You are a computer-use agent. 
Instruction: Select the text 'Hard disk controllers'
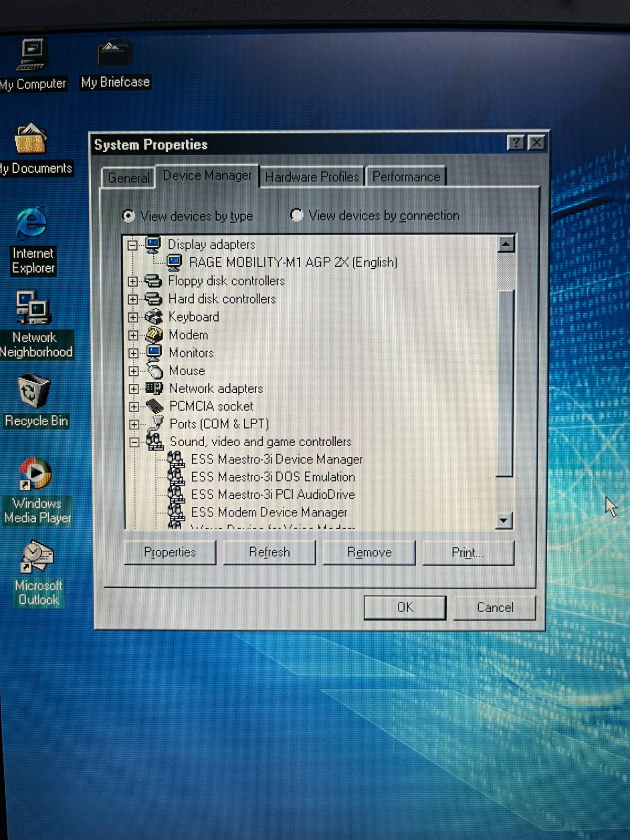click(x=222, y=299)
